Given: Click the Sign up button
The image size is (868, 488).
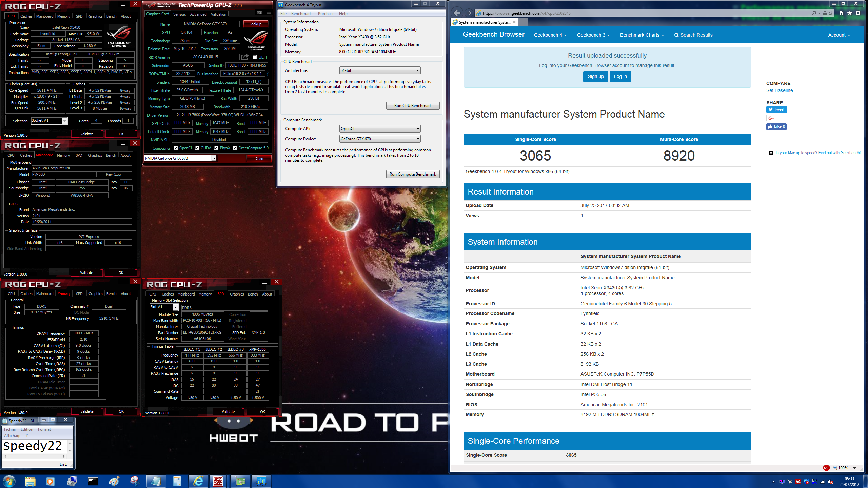Looking at the screenshot, I should click(x=595, y=77).
